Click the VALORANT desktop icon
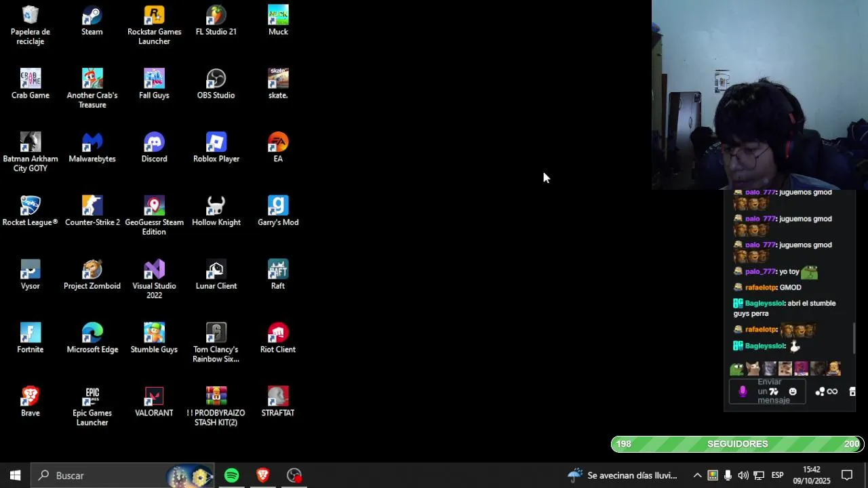868x488 pixels. click(154, 403)
